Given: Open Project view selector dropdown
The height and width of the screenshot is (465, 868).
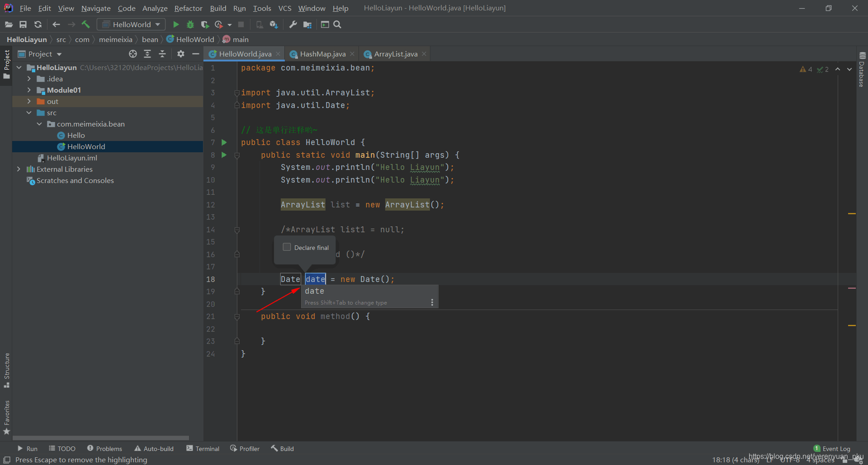Looking at the screenshot, I should point(39,54).
